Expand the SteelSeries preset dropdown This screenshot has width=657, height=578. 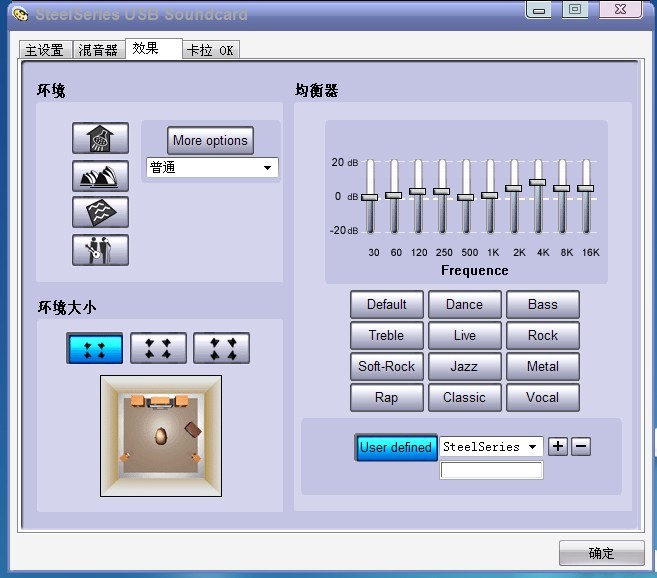click(491, 447)
